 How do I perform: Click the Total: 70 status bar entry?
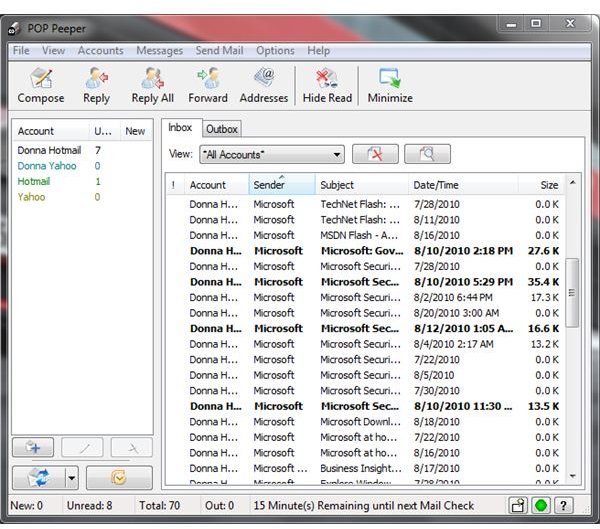(x=159, y=506)
